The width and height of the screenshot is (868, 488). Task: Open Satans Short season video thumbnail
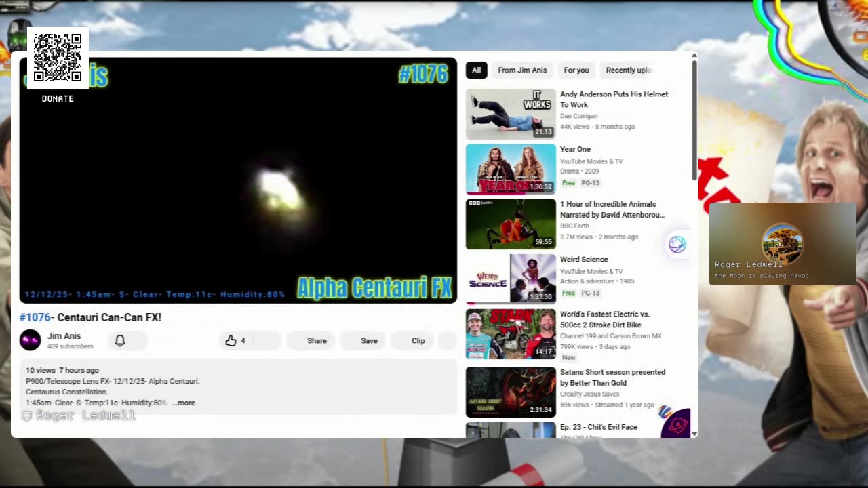pyautogui.click(x=511, y=392)
